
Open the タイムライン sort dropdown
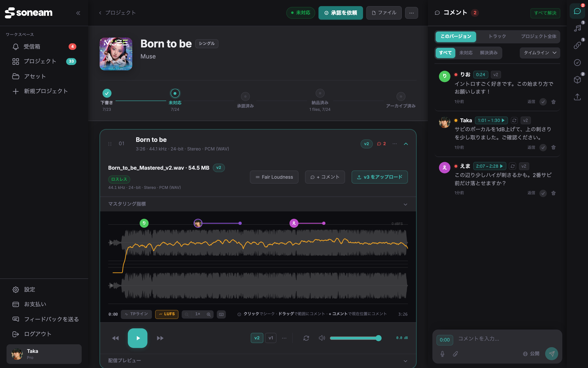click(540, 53)
